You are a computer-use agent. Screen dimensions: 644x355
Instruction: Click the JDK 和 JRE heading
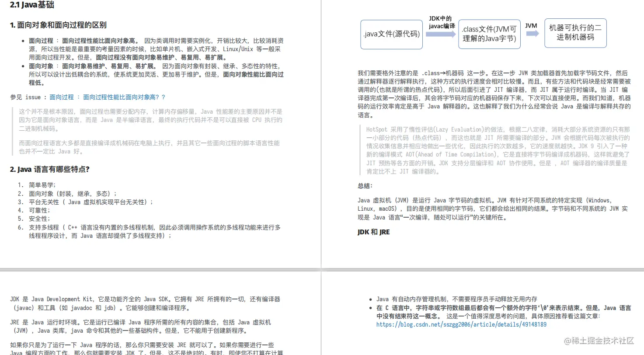point(373,232)
